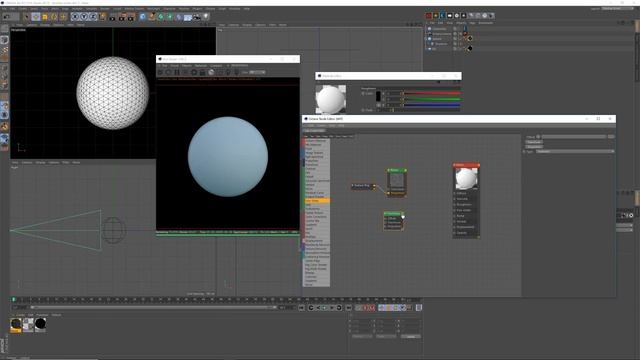
Task: Click the go to end playback button
Action: pyautogui.click(x=349, y=308)
